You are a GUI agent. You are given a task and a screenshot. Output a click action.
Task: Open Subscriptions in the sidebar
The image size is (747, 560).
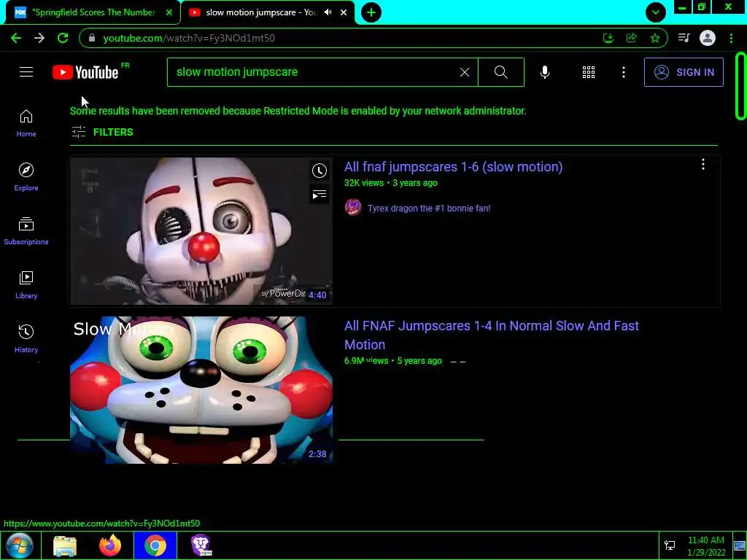click(x=26, y=231)
